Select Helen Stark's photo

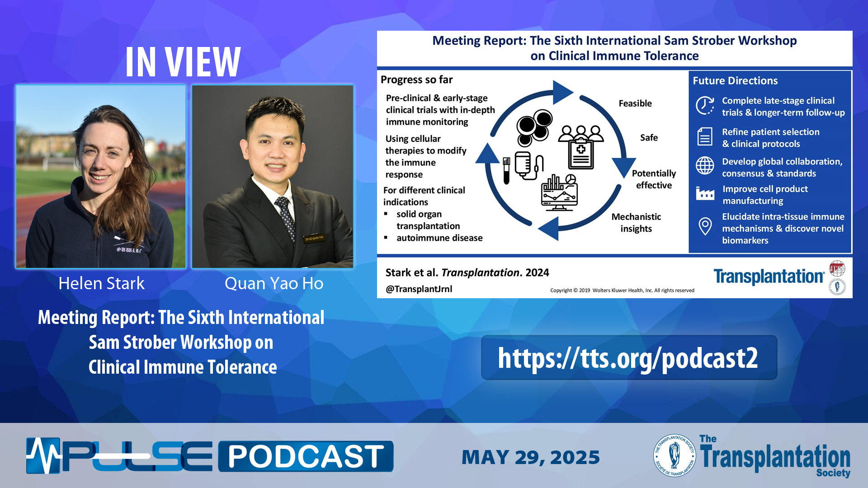(101, 177)
